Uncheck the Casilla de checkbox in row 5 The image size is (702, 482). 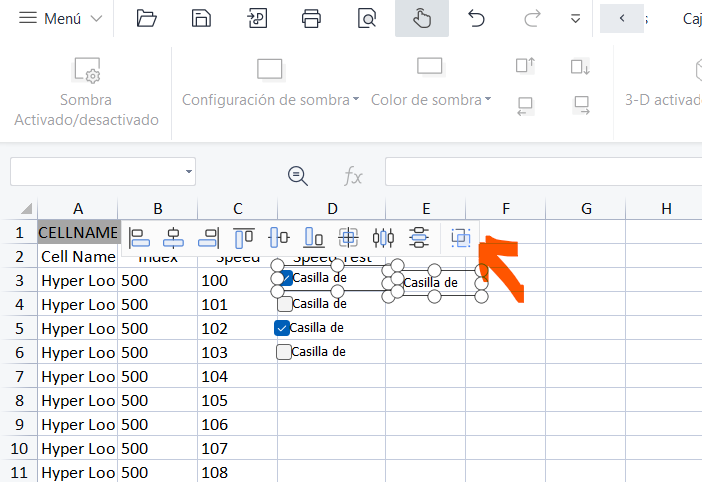[x=282, y=328]
